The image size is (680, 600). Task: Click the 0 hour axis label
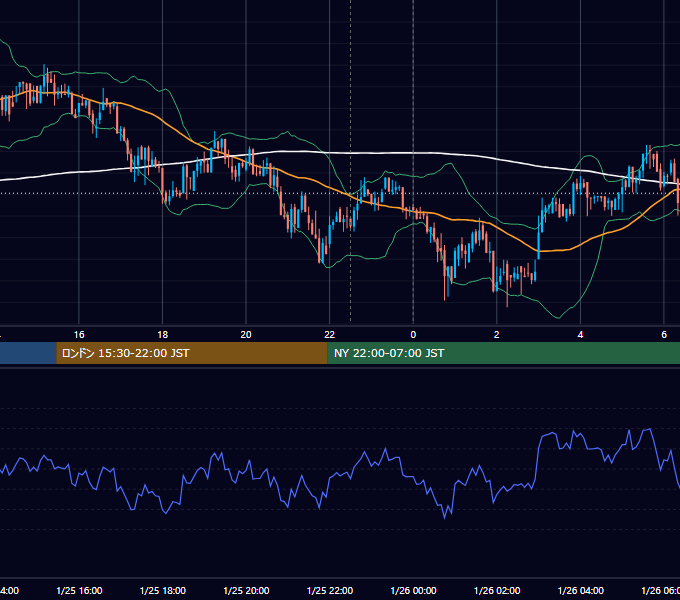click(x=413, y=334)
